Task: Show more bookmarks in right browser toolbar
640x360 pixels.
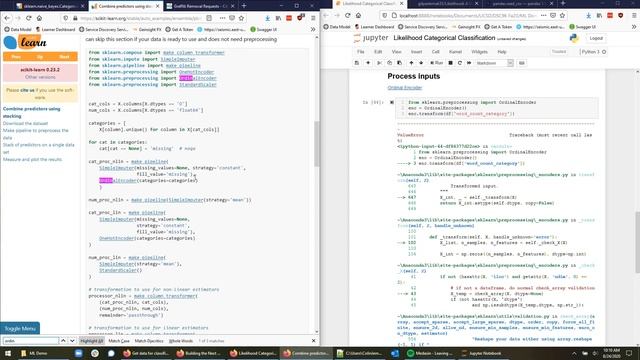Action: pos(634,27)
